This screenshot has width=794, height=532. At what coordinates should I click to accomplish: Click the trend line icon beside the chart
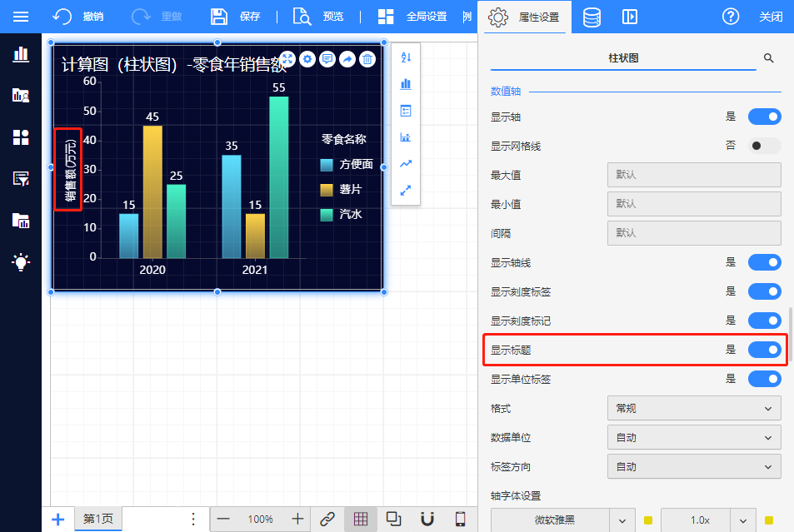[406, 164]
